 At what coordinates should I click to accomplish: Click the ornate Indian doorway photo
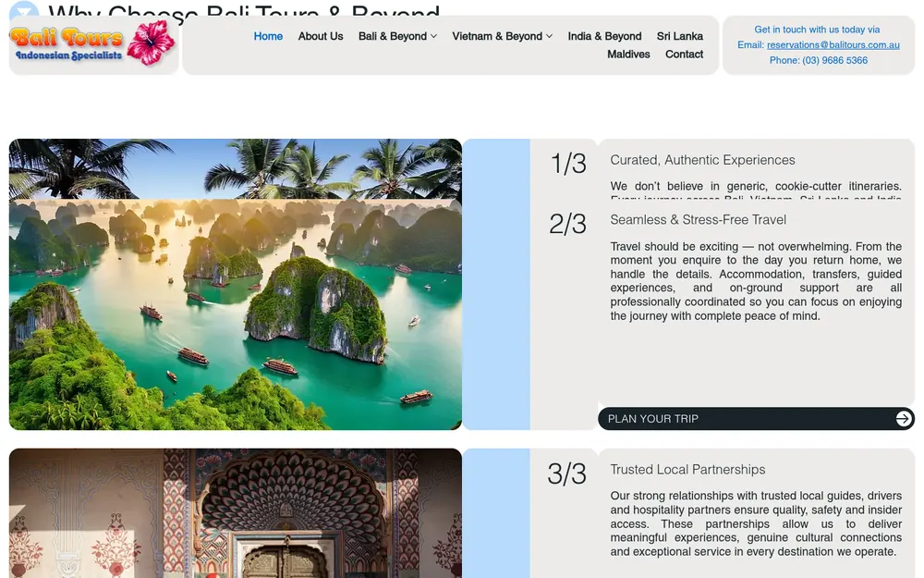point(235,513)
